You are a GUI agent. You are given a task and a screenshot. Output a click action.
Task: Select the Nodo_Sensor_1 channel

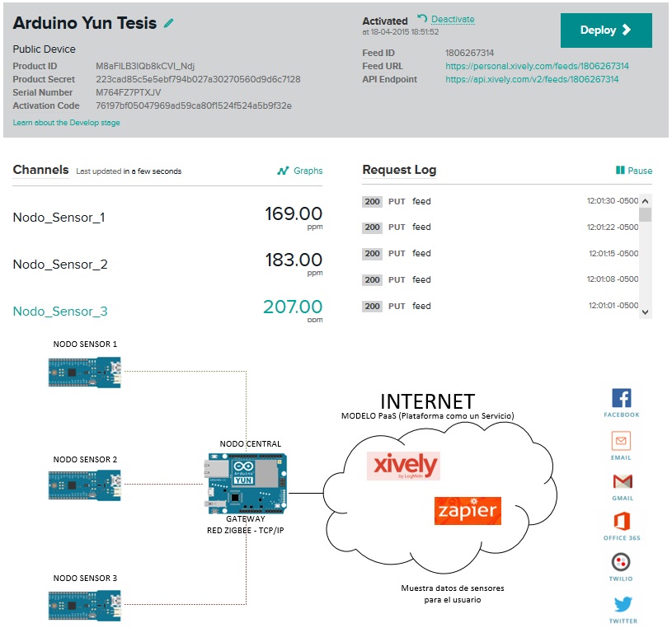(59, 218)
